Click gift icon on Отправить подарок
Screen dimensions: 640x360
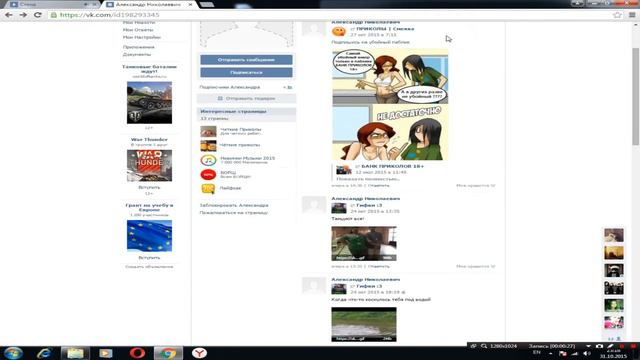[220, 98]
